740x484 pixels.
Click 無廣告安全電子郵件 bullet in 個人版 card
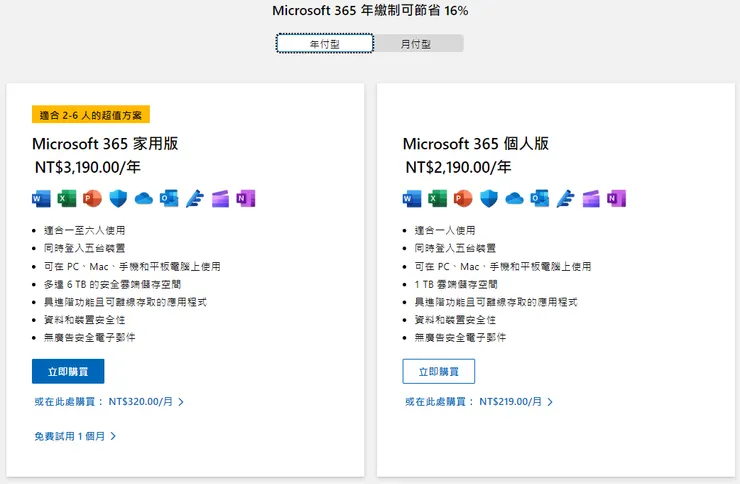point(460,337)
